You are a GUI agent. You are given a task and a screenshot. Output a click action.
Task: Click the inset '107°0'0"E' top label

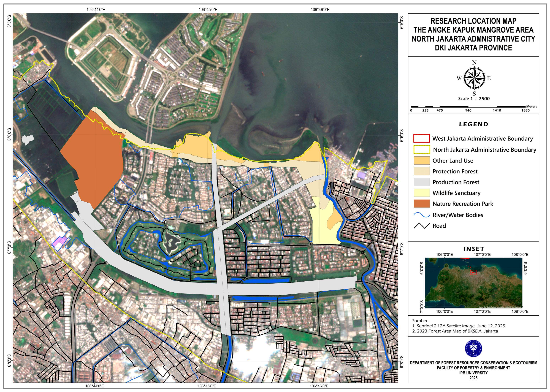(x=482, y=254)
